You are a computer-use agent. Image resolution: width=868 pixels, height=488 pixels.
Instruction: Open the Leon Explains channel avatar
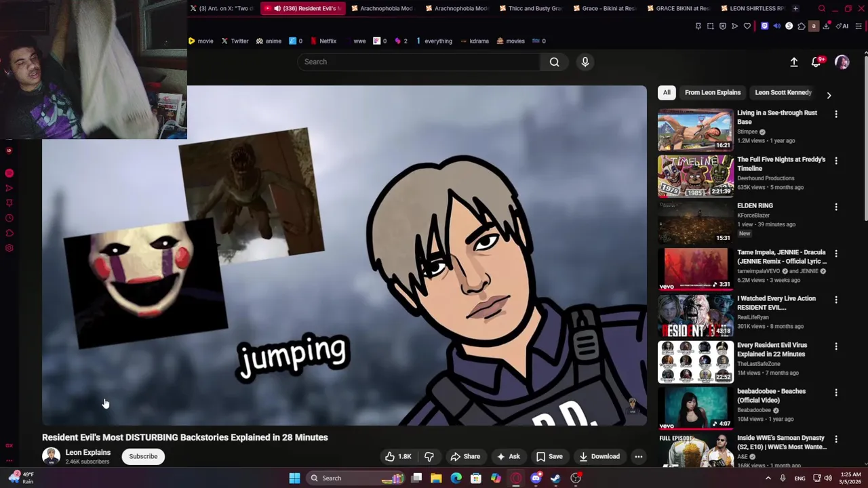click(51, 456)
